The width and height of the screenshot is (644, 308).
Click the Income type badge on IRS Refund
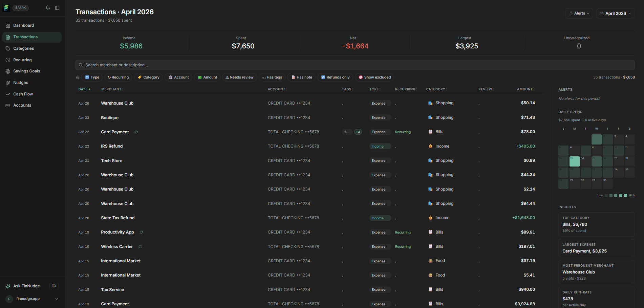pos(380,147)
